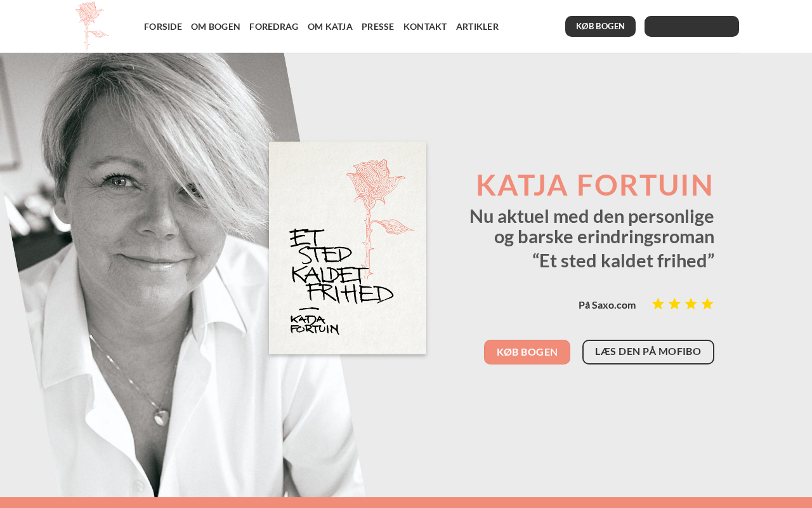Screen dimensions: 812x508
Task: Click dark KØB BOGEN header button
Action: 600,26
